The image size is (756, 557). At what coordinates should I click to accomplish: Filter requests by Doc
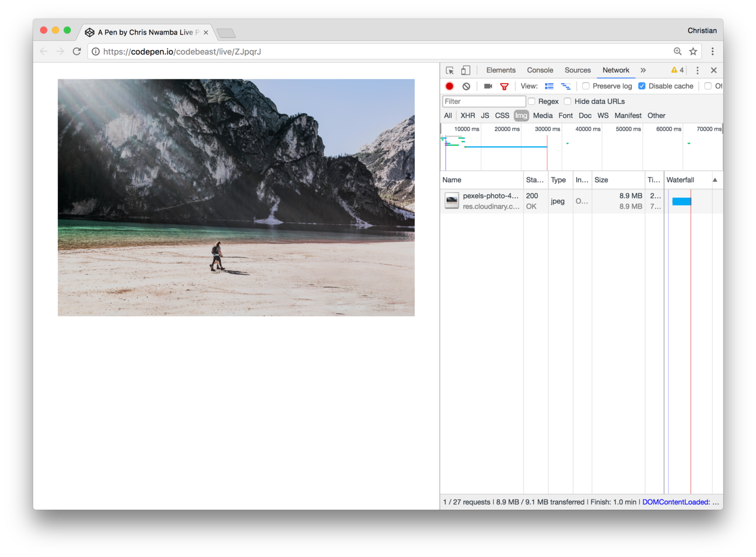click(585, 116)
